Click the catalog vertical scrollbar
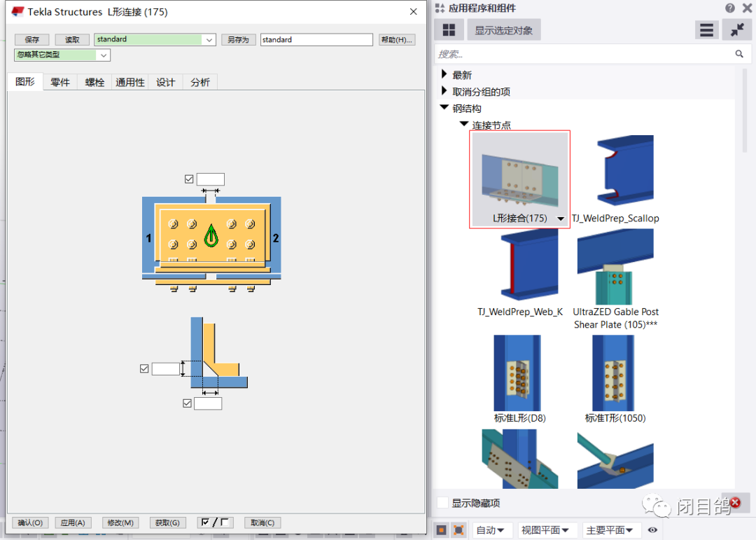 pyautogui.click(x=745, y=111)
